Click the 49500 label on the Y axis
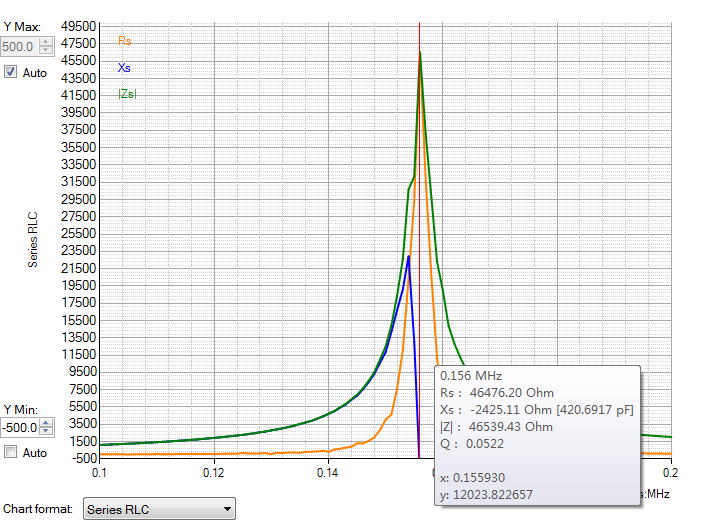The width and height of the screenshot is (704, 522). pyautogui.click(x=78, y=26)
